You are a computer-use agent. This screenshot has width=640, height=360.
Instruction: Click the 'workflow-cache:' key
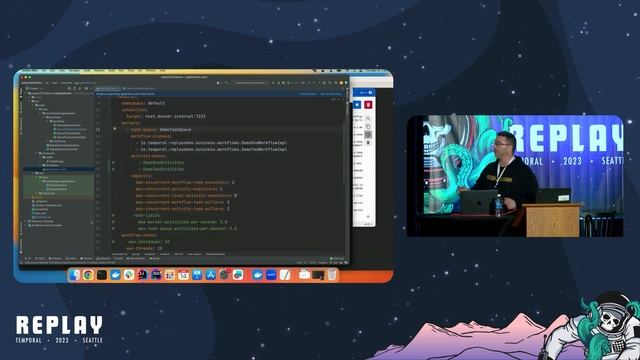pyautogui.click(x=140, y=235)
